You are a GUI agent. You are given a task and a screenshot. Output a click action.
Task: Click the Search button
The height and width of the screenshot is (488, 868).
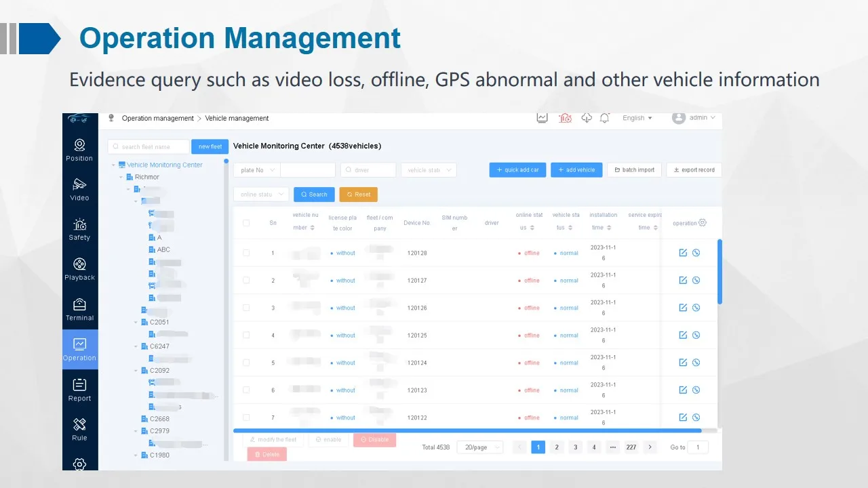314,195
